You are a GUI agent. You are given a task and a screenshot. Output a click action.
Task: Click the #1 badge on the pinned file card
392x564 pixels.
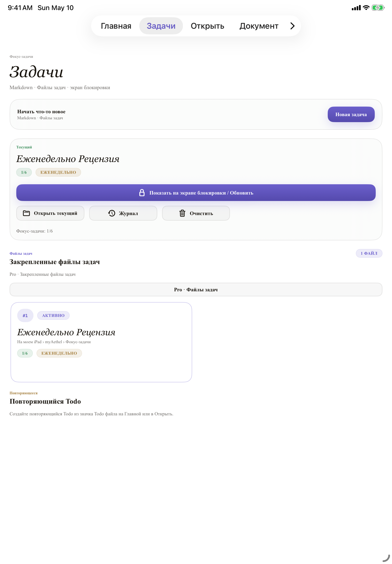pyautogui.click(x=25, y=315)
